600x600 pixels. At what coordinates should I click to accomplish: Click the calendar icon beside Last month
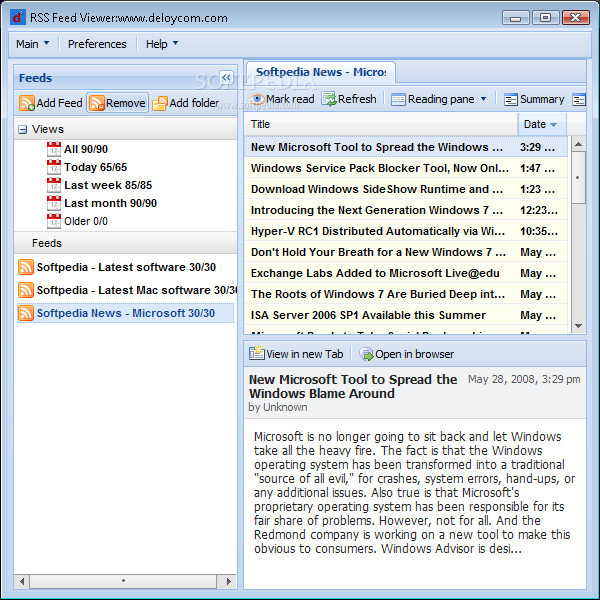coord(54,203)
